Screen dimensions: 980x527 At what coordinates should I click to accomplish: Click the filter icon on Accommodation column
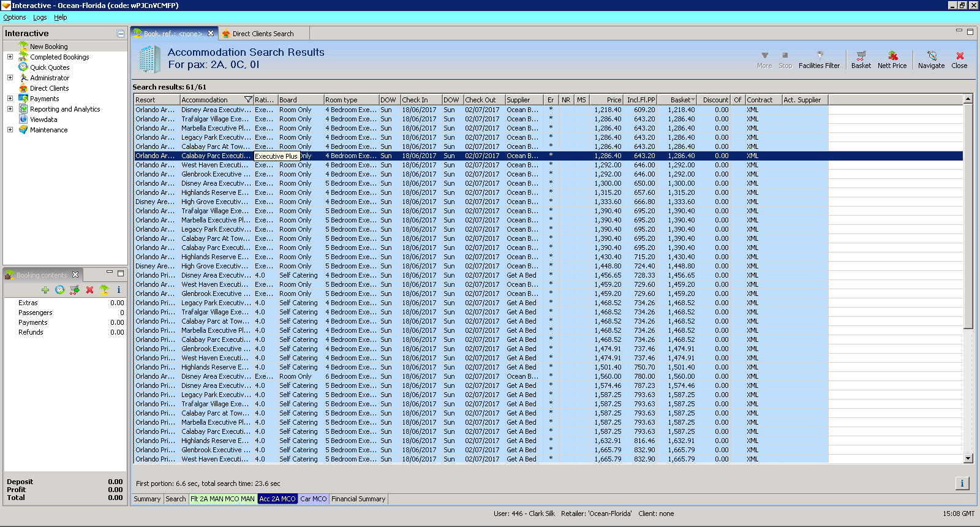pyautogui.click(x=248, y=100)
